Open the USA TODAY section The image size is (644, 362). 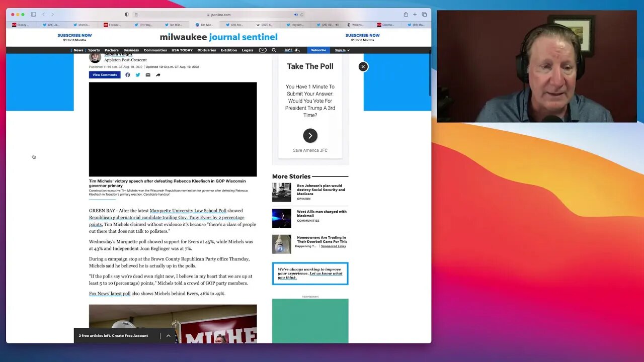[182, 50]
